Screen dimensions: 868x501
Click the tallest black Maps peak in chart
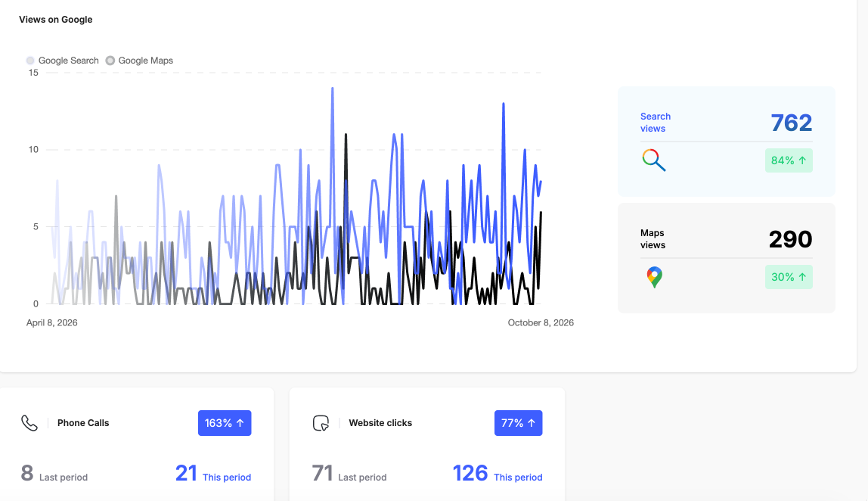pos(346,135)
